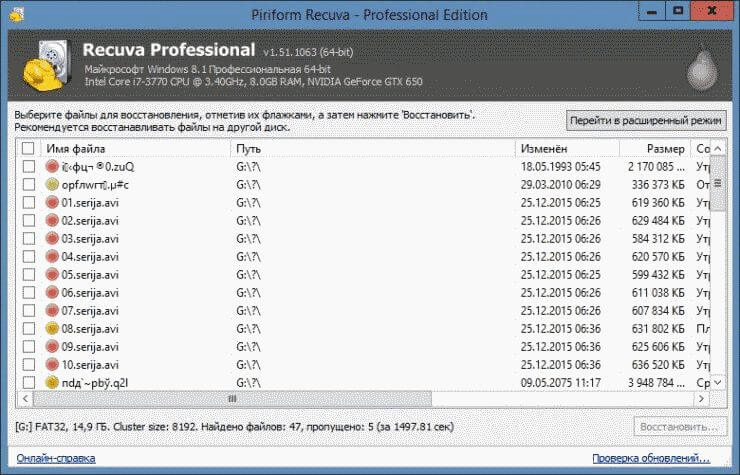Check the box for ndд`~pbў.q2l
This screenshot has width=740, height=475.
tap(29, 382)
